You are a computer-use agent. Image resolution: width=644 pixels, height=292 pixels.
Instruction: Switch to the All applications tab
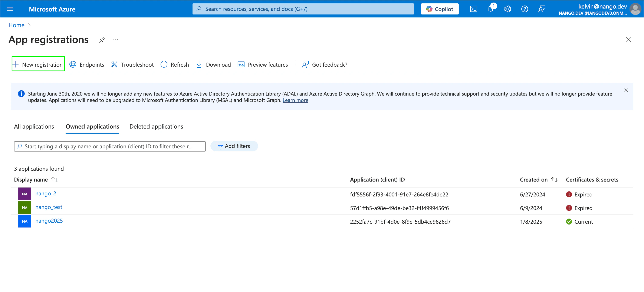(x=34, y=126)
